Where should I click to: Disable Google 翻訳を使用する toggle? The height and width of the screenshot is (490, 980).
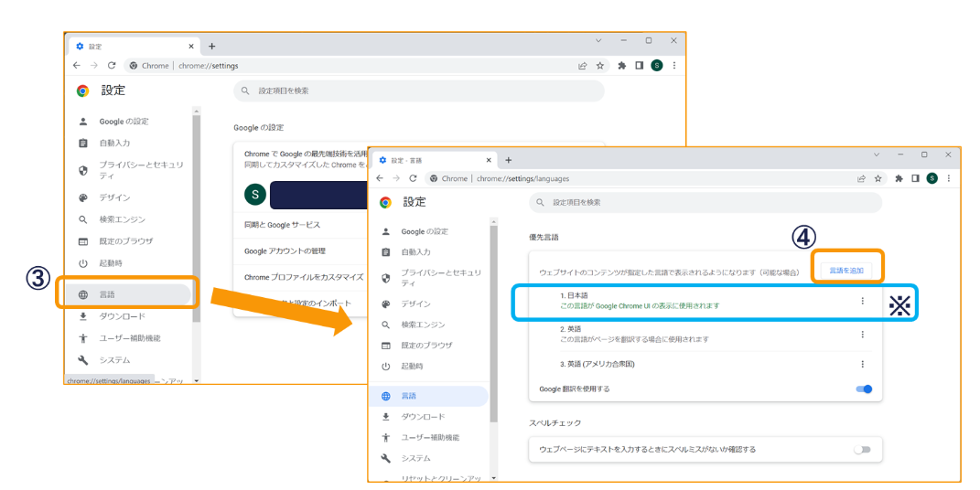coord(864,389)
